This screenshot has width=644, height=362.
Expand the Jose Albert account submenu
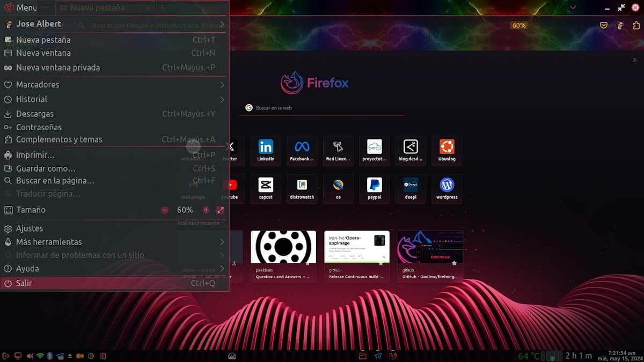pyautogui.click(x=115, y=24)
